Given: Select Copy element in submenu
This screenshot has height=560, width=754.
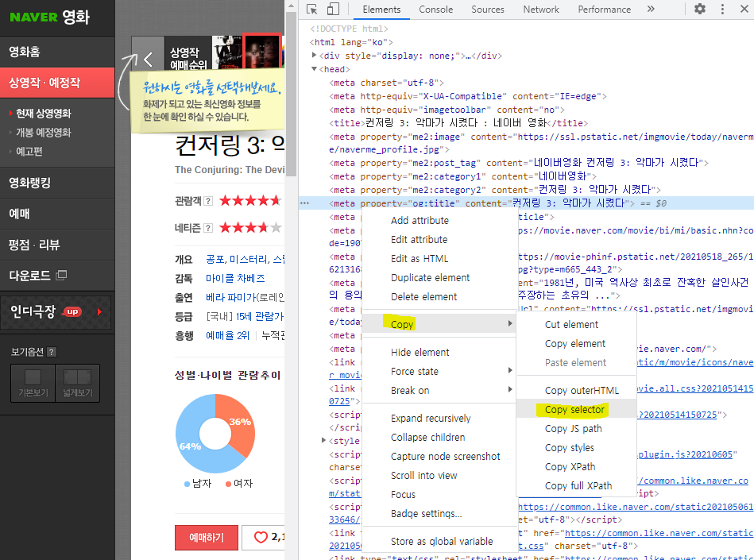Looking at the screenshot, I should point(574,344).
